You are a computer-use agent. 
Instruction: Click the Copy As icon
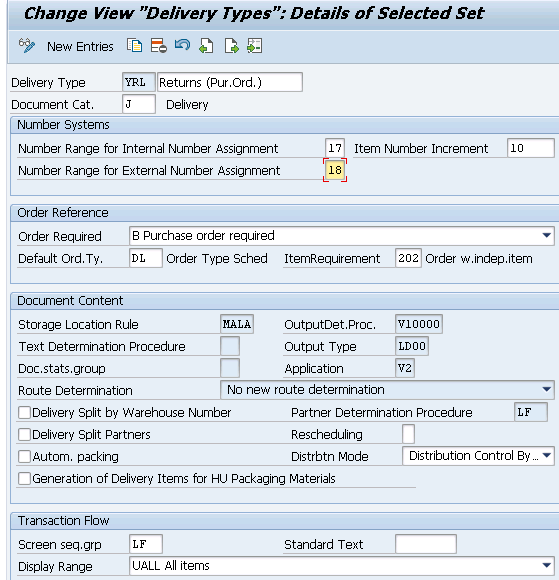[134, 46]
